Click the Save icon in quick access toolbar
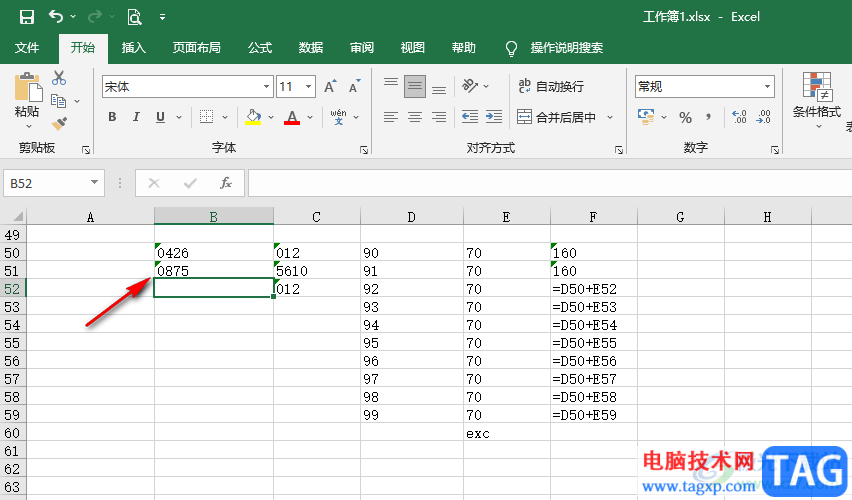The height and width of the screenshot is (500, 852). 27,17
